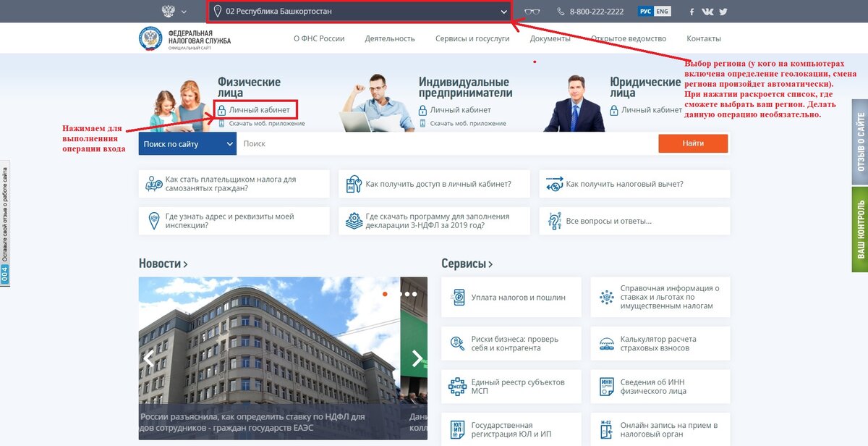This screenshot has height=446, width=868.
Task: Click the icon for 'Справочная информация о ставках'
Action: coord(607,297)
